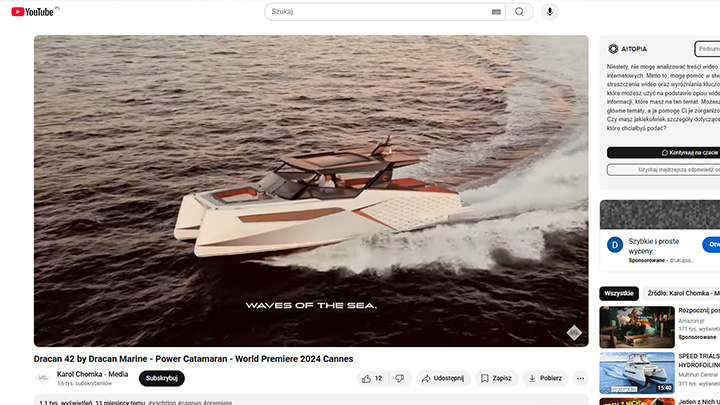
Task: Open the three-dot more actions menu
Action: pyautogui.click(x=579, y=379)
